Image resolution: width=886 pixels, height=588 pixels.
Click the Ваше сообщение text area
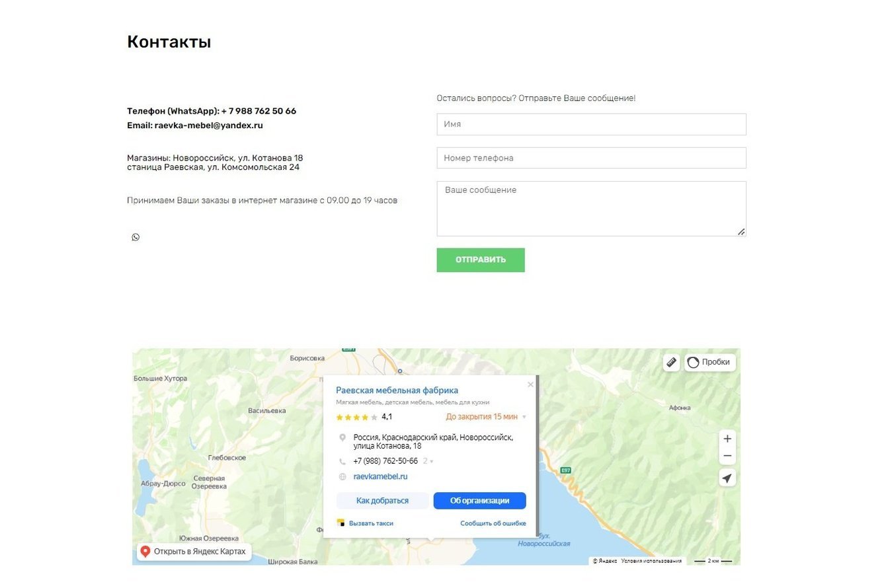click(591, 209)
